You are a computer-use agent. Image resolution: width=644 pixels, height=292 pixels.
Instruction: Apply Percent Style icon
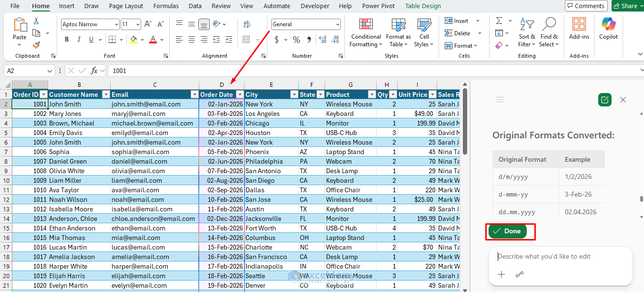tap(296, 40)
